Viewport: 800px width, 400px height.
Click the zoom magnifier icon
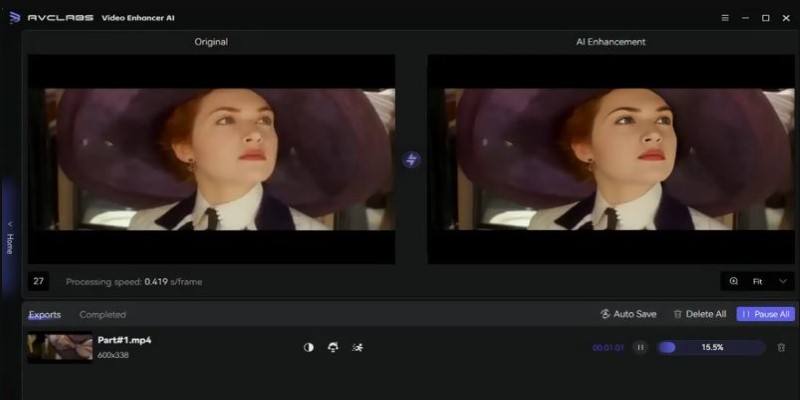point(734,281)
